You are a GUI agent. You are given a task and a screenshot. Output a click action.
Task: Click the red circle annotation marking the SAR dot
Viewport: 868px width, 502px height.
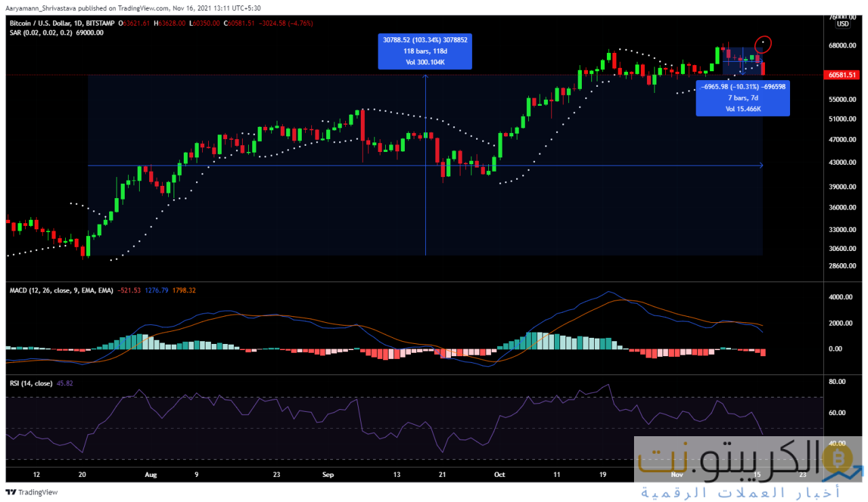click(x=764, y=44)
